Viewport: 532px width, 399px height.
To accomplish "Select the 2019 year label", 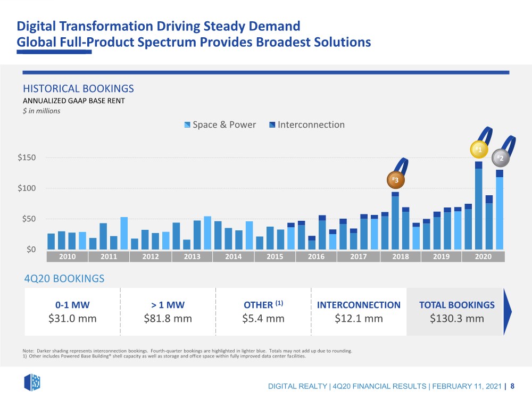I will tap(441, 256).
